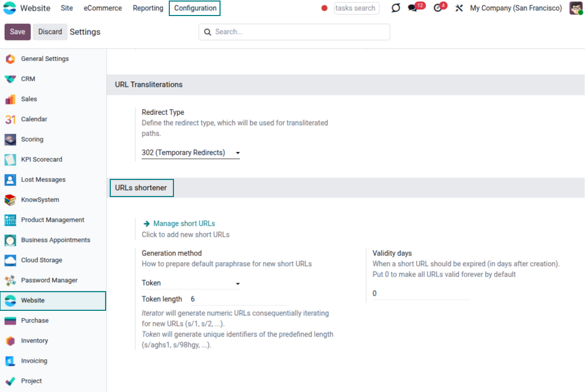Open the activities clock icon
This screenshot has height=392, width=585.
click(438, 8)
